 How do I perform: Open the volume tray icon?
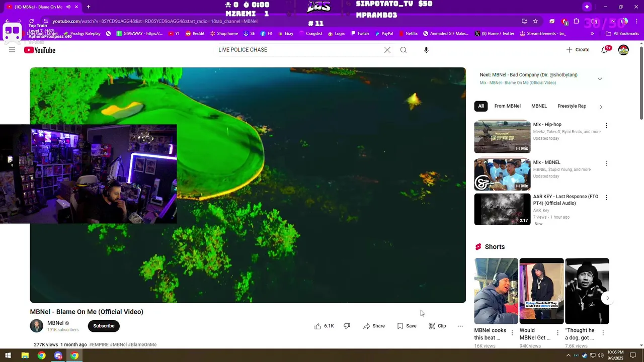pos(600,355)
